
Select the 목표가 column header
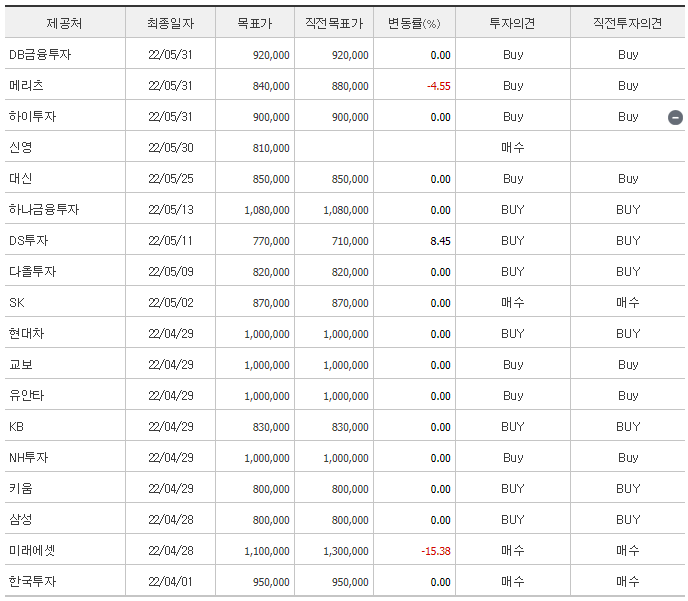point(254,23)
